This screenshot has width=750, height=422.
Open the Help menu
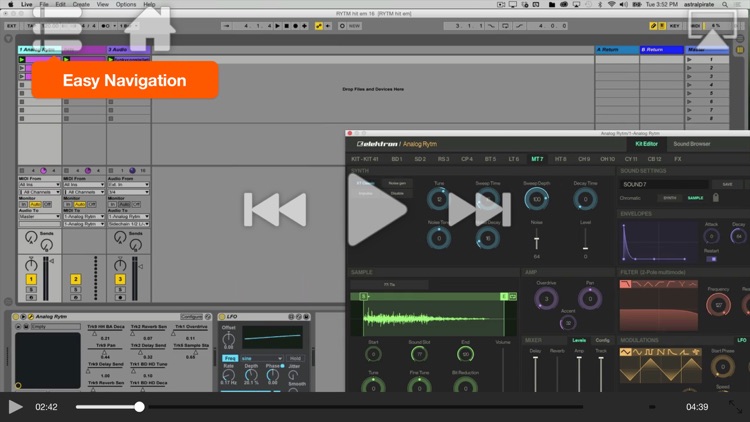(x=149, y=4)
